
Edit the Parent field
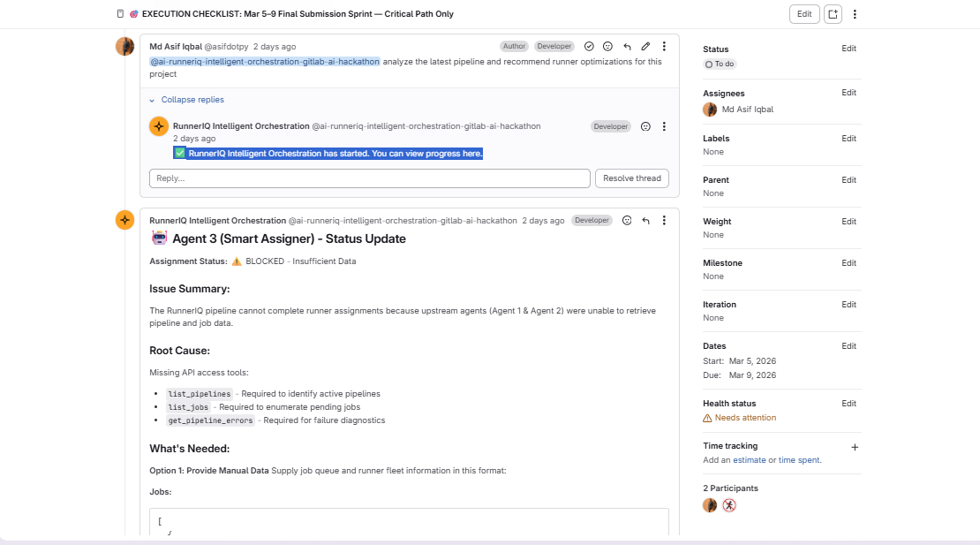click(x=848, y=180)
